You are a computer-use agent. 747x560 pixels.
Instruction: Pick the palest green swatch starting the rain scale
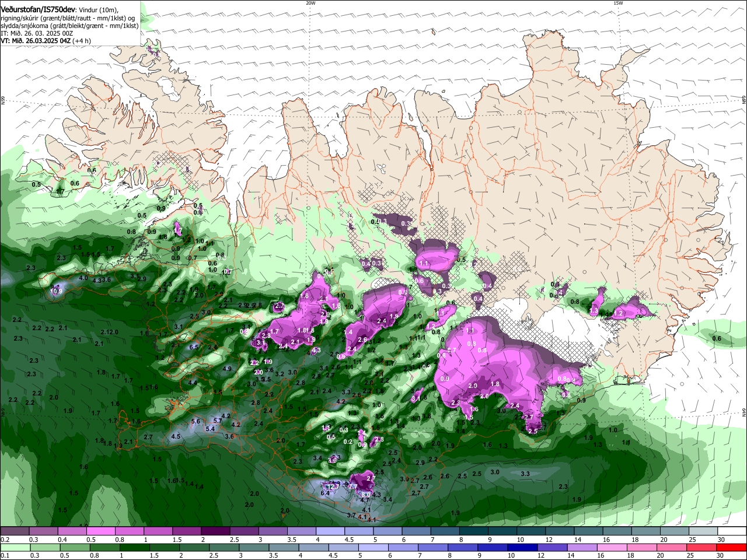pos(15,548)
